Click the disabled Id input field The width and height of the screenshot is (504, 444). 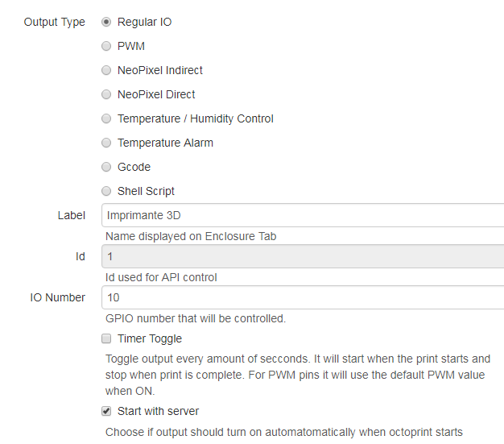click(x=303, y=256)
